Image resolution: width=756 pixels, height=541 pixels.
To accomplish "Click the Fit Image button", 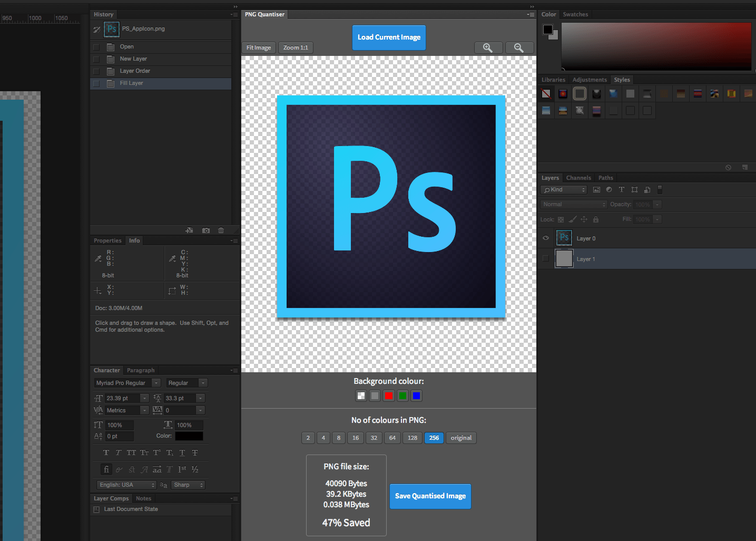I will tap(259, 47).
